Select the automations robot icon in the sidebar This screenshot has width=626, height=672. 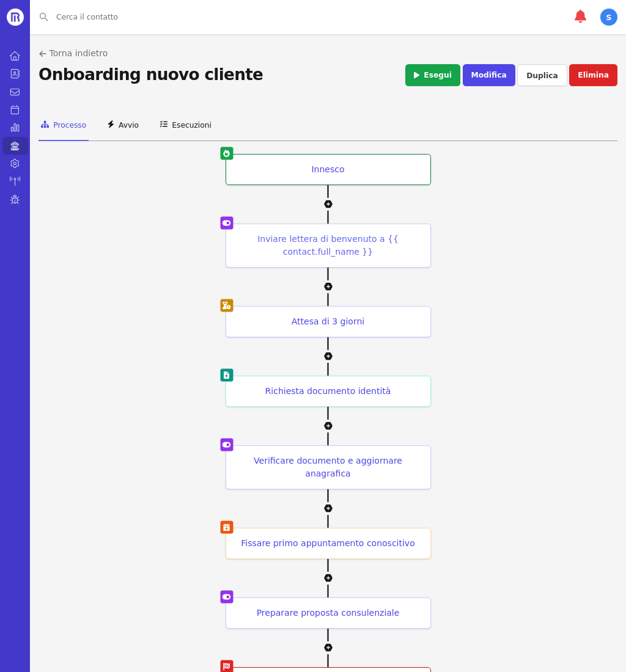click(15, 145)
